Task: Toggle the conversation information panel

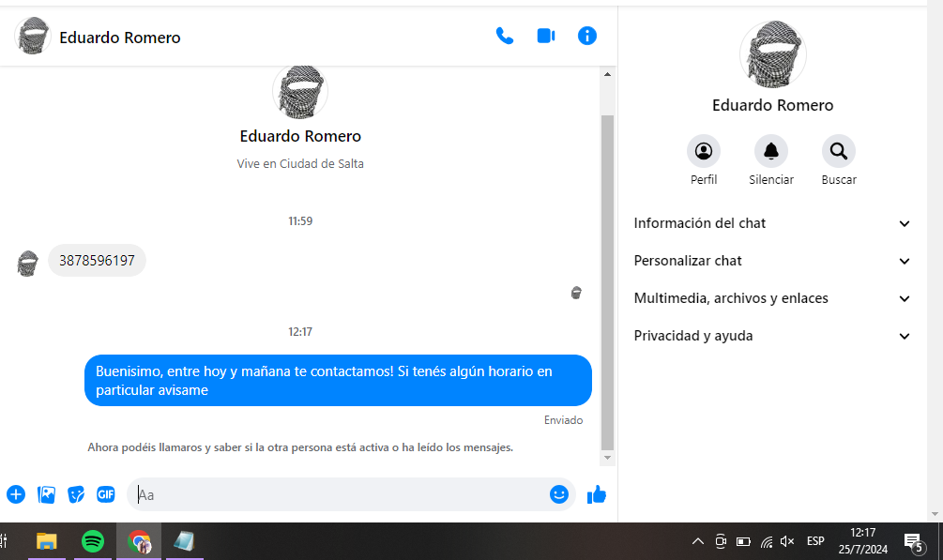Action: (x=587, y=37)
